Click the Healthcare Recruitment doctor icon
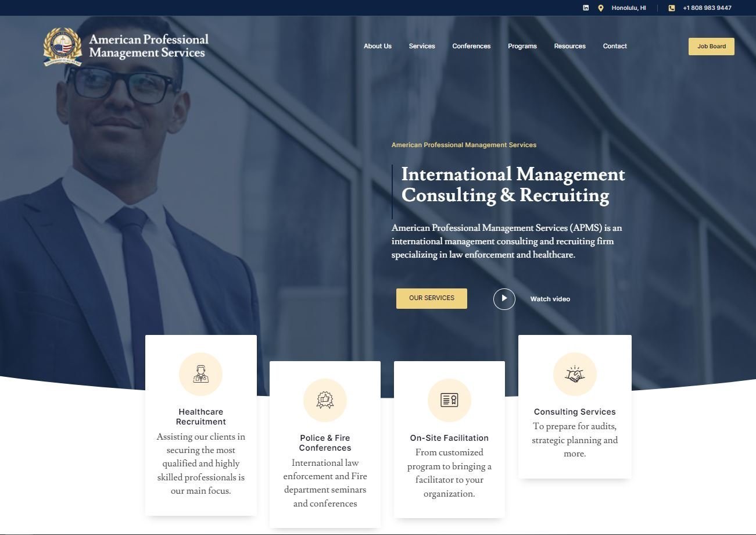This screenshot has height=535, width=756. [x=201, y=374]
